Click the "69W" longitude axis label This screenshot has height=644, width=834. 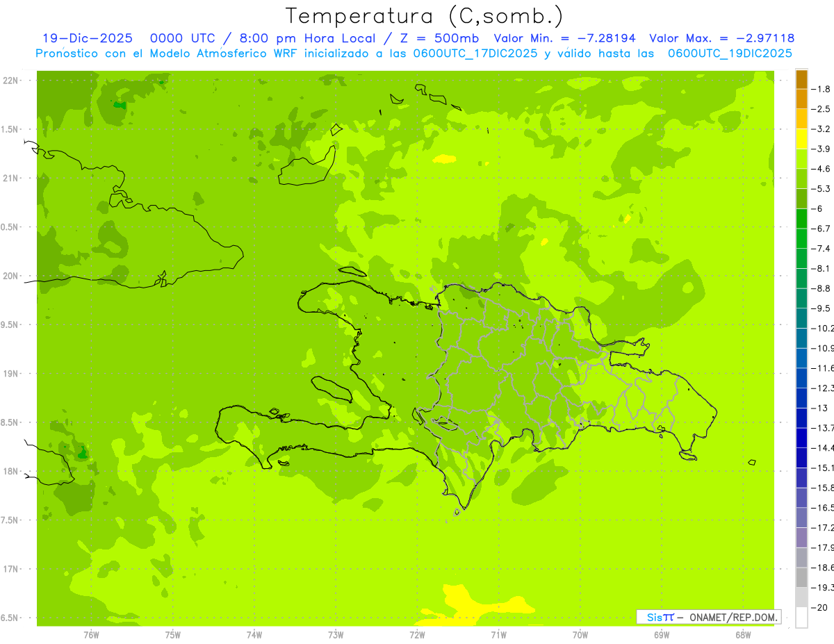tap(662, 635)
